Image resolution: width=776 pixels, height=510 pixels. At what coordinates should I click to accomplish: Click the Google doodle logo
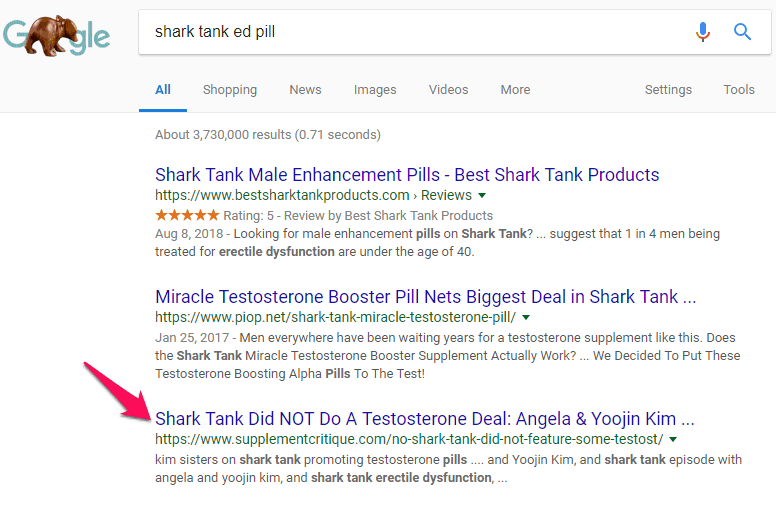point(56,34)
